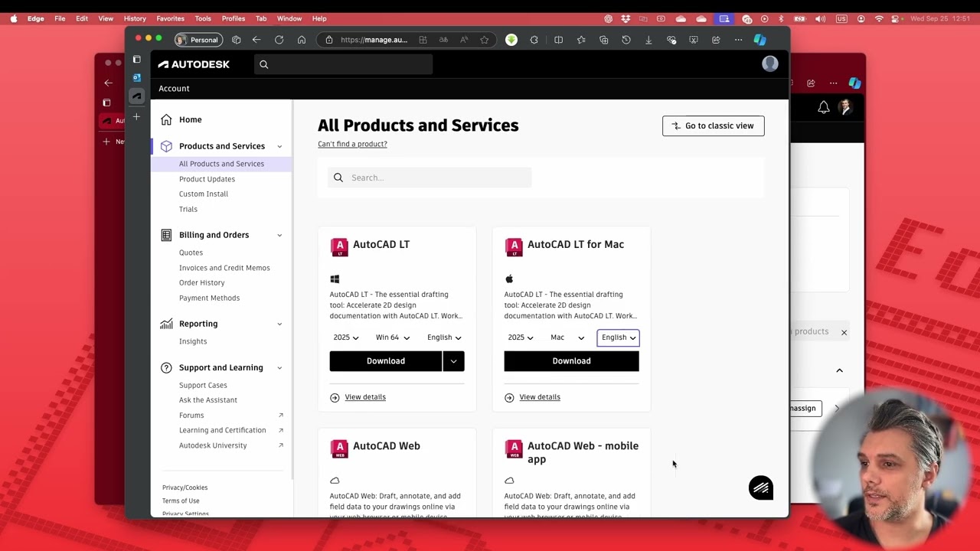Open the Edge File menu
Image resolution: width=980 pixels, height=551 pixels.
pos(60,18)
